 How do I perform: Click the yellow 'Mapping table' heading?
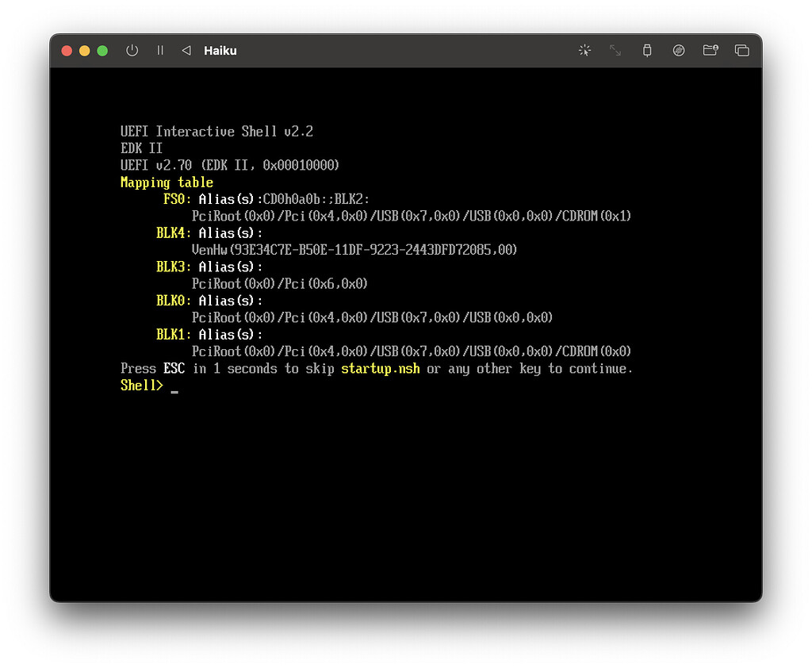[167, 182]
